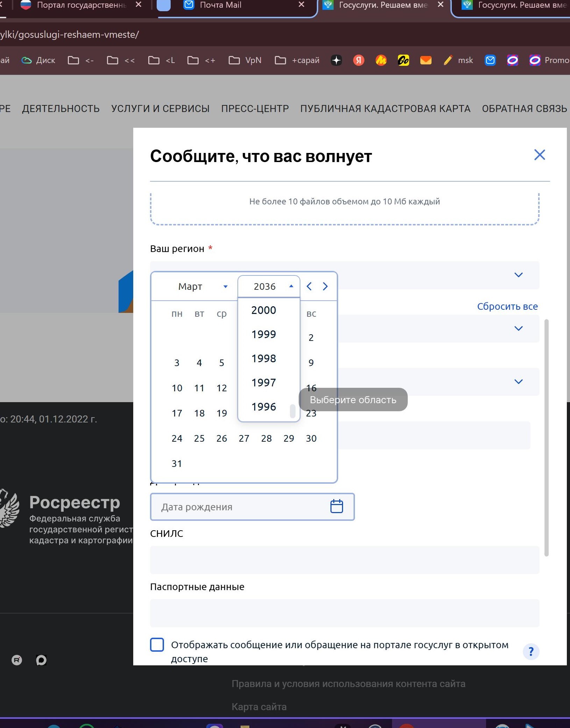Open the blue question mark help icon
This screenshot has height=728, width=570.
tap(531, 652)
